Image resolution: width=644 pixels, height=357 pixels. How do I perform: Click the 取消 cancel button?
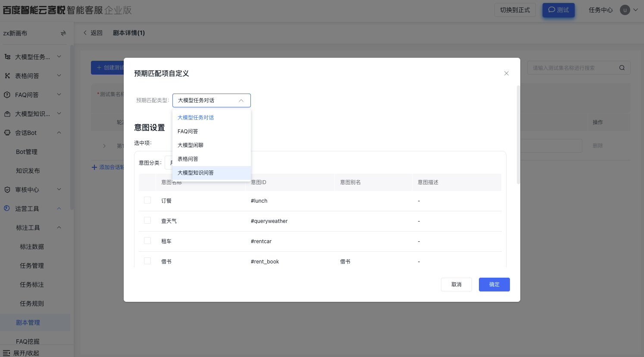[x=456, y=285]
